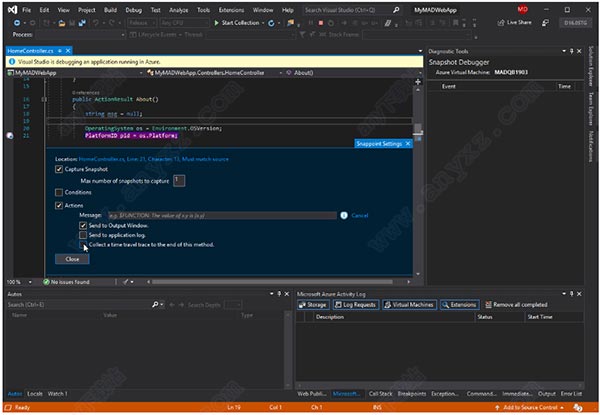Click the Remove all completed icon
600x415 pixels.
point(488,304)
